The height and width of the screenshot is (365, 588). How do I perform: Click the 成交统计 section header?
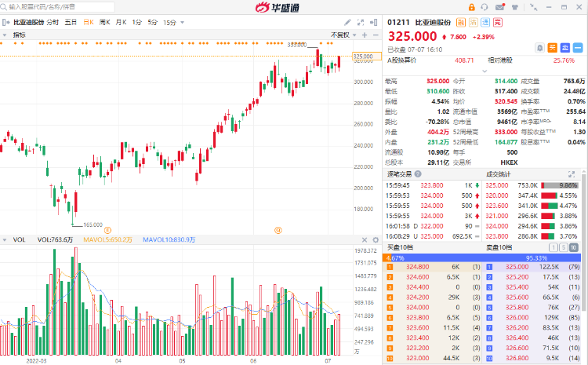coord(499,173)
